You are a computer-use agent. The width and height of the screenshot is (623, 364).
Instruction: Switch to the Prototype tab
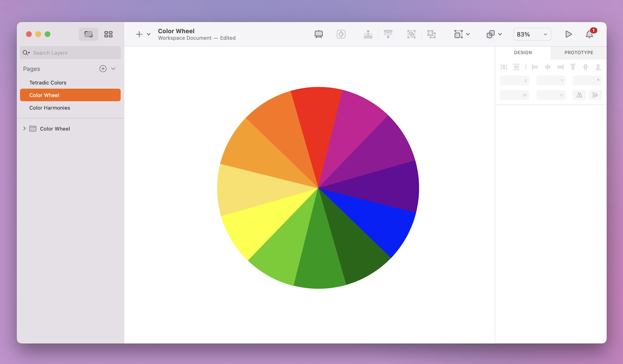[x=579, y=52]
